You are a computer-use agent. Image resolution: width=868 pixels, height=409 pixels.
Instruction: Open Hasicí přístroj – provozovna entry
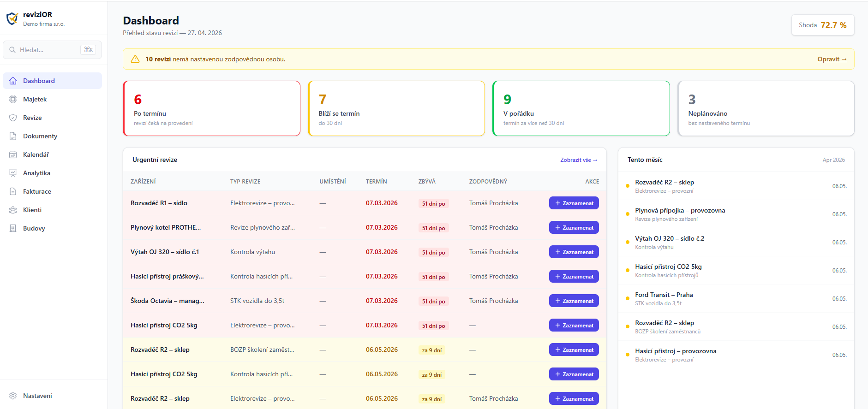[x=736, y=355]
